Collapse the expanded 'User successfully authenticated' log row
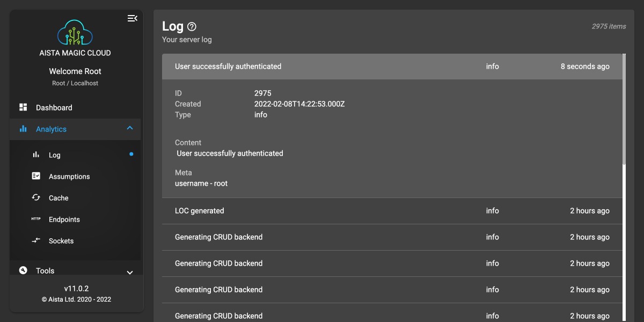The image size is (644, 322). [x=392, y=67]
